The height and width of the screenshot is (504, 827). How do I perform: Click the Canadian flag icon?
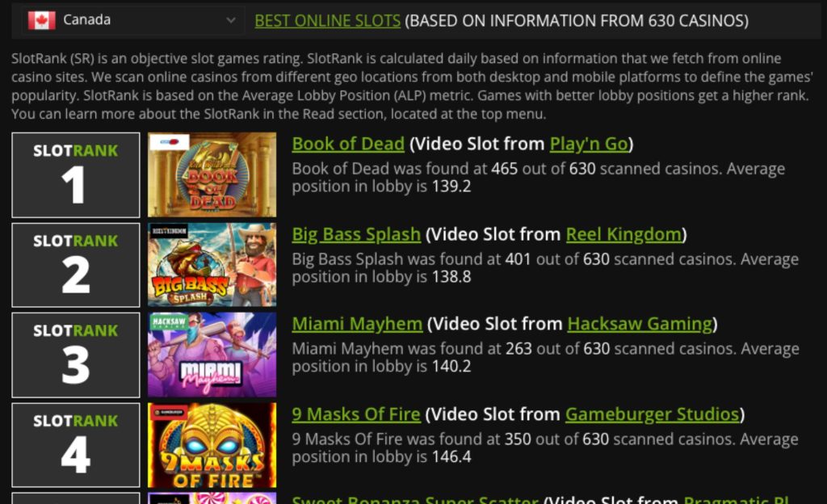[x=42, y=20]
